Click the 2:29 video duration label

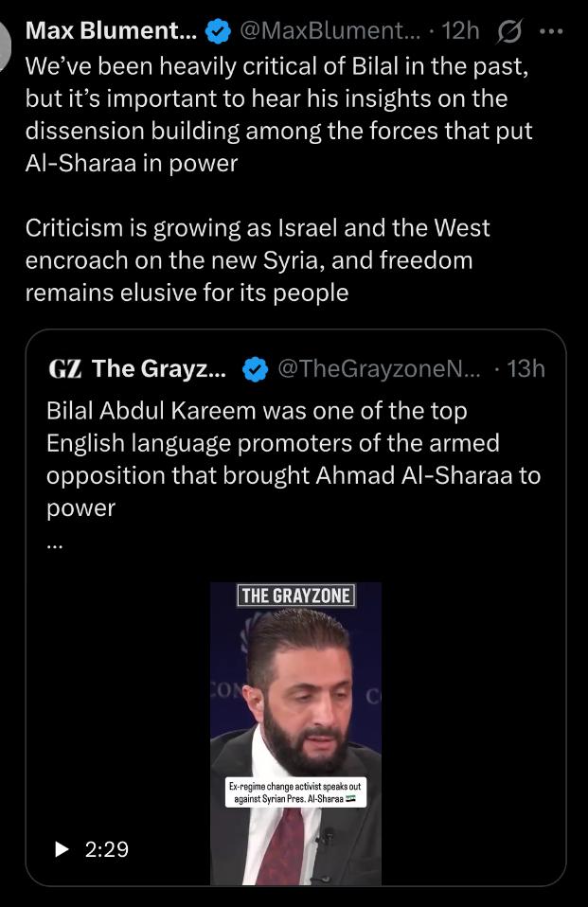pos(106,849)
